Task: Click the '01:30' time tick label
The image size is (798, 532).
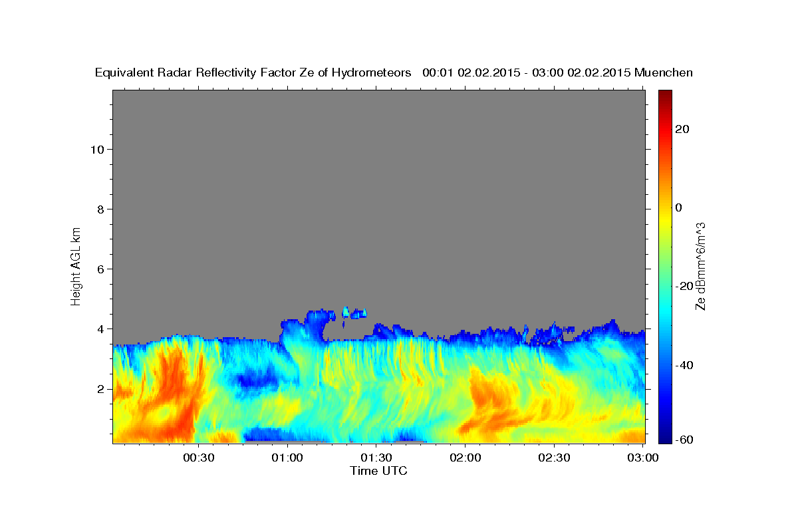Action: [x=376, y=458]
